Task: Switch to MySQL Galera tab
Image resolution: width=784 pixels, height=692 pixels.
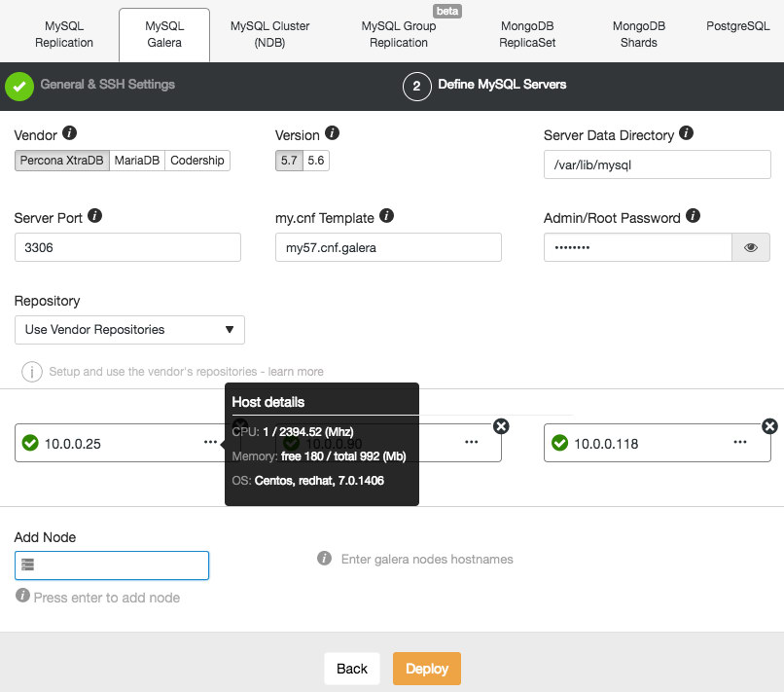Action: tap(164, 34)
